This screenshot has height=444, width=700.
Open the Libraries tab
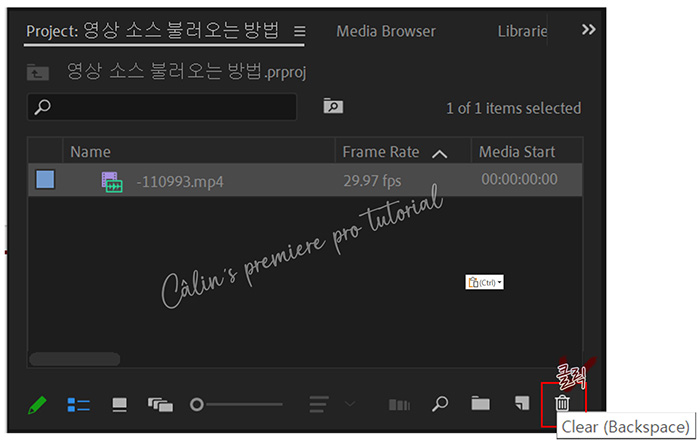(x=522, y=31)
